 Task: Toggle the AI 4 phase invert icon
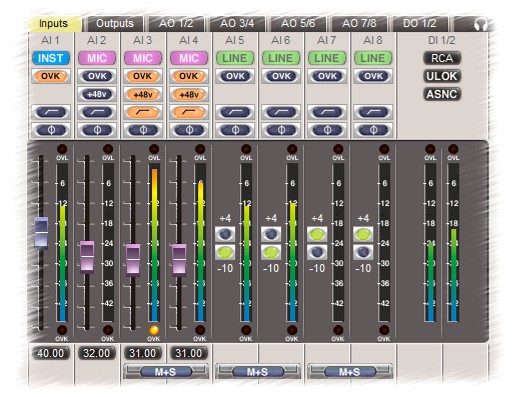(189, 130)
